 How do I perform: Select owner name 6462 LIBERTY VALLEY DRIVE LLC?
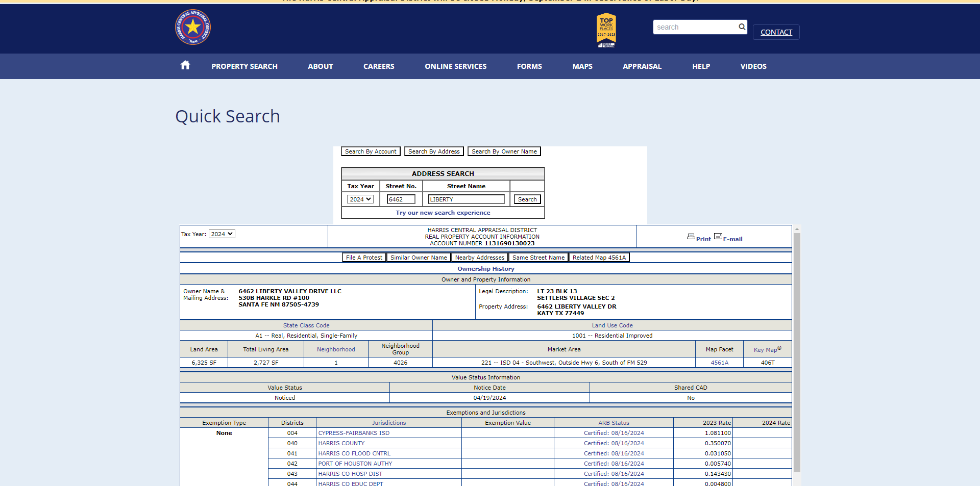(290, 291)
